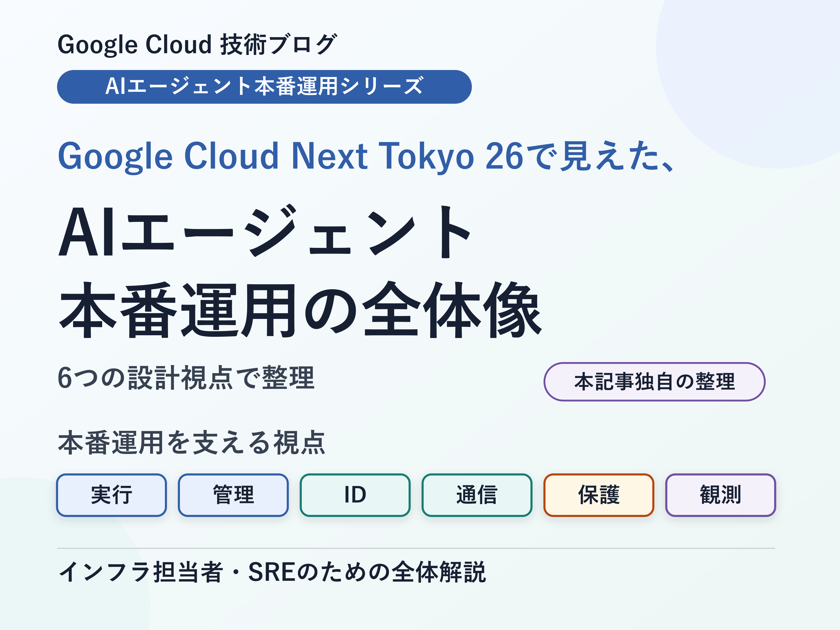Click the 本番運用を支える視点 section heading

(x=191, y=443)
